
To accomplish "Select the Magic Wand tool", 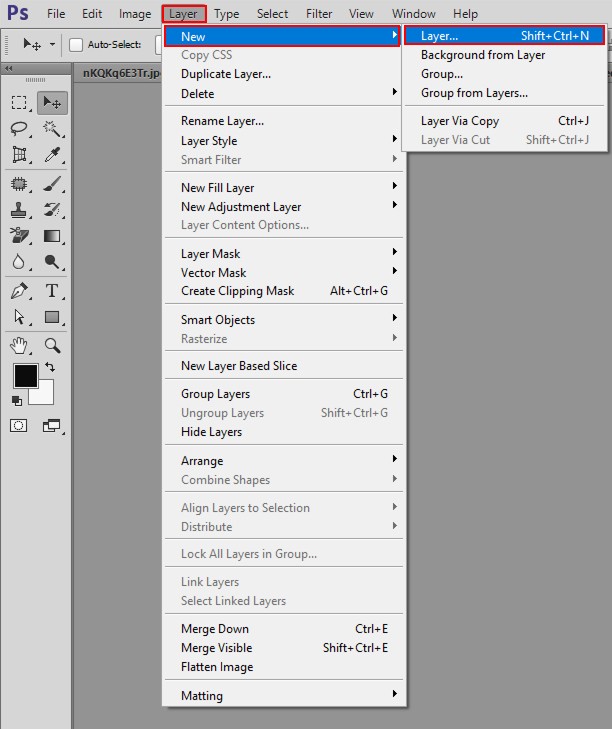I will [x=52, y=129].
